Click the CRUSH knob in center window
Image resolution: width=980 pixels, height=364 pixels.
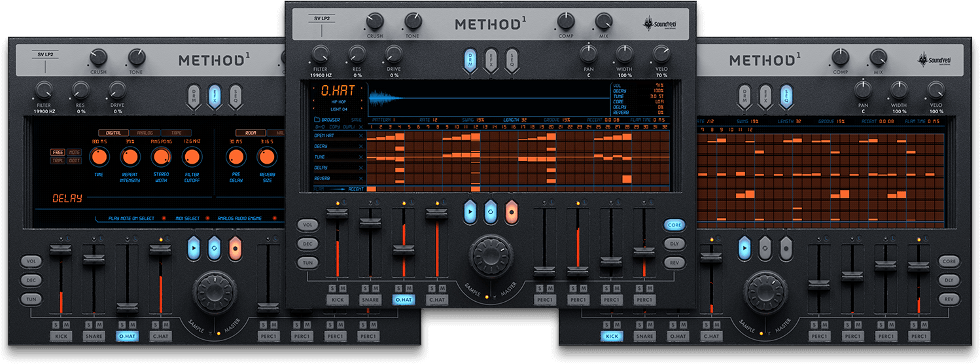tap(375, 22)
